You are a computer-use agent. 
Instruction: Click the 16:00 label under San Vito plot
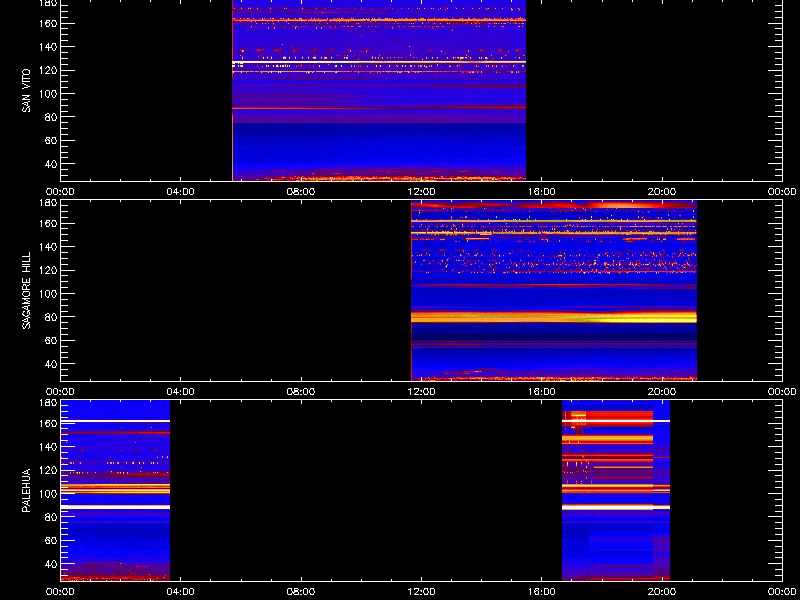click(x=542, y=192)
